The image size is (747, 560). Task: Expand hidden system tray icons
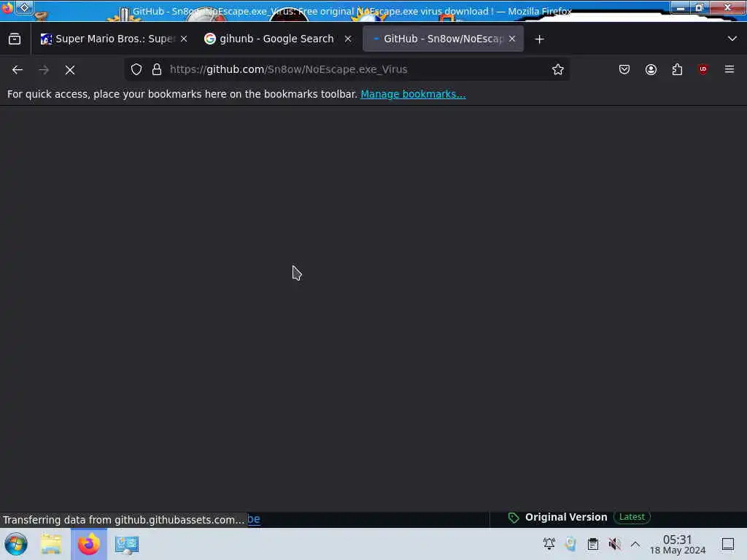(x=635, y=544)
